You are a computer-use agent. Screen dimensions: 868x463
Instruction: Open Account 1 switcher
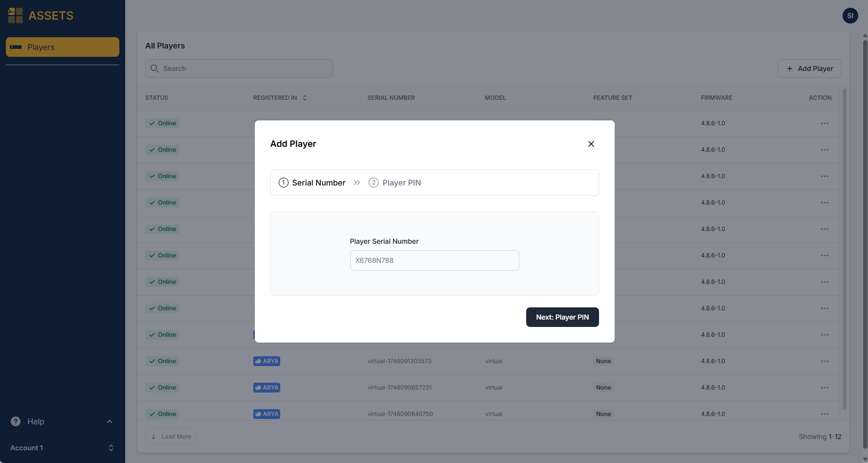coord(63,448)
